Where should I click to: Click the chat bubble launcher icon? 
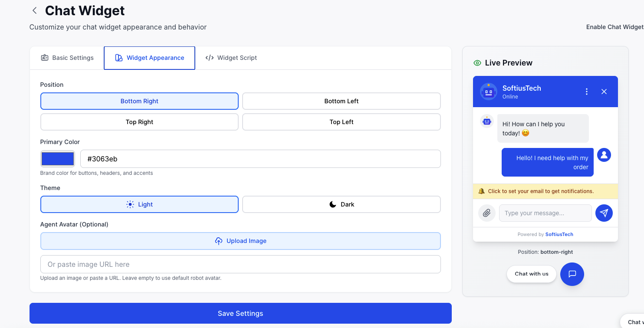(572, 274)
